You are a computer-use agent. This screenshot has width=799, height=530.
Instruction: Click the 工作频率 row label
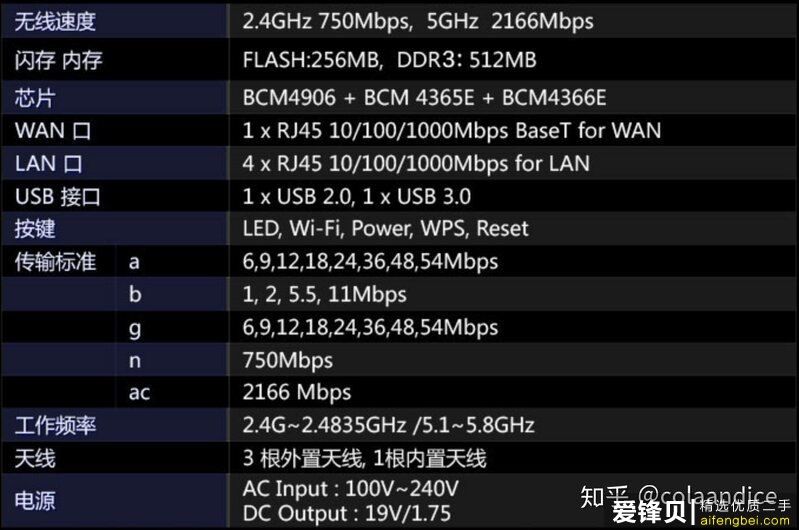tap(55, 426)
